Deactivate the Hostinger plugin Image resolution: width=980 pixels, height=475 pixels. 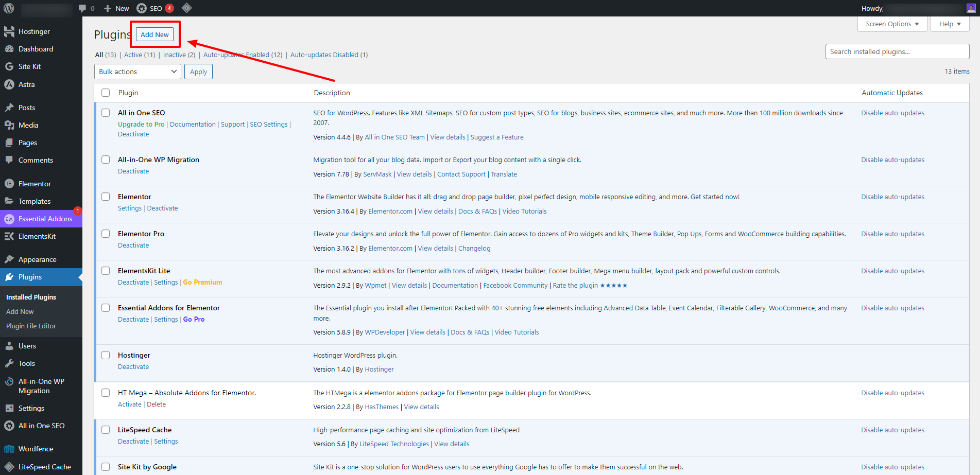click(x=133, y=367)
